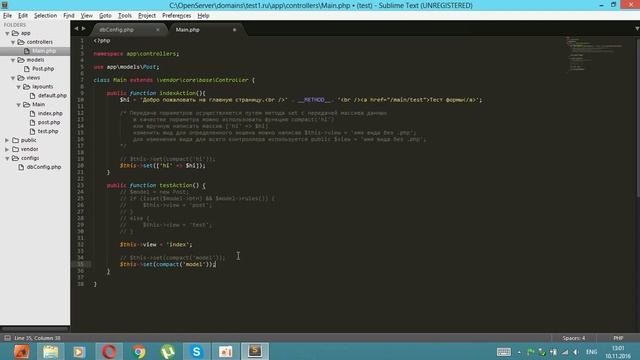Open the File menu
Screen dimensions: 640x360
click(7, 16)
